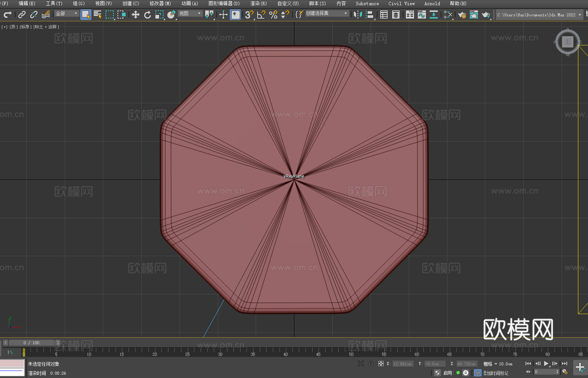Click the cyan download-arrow toolbar icon
588x378 pixels.
[434, 14]
